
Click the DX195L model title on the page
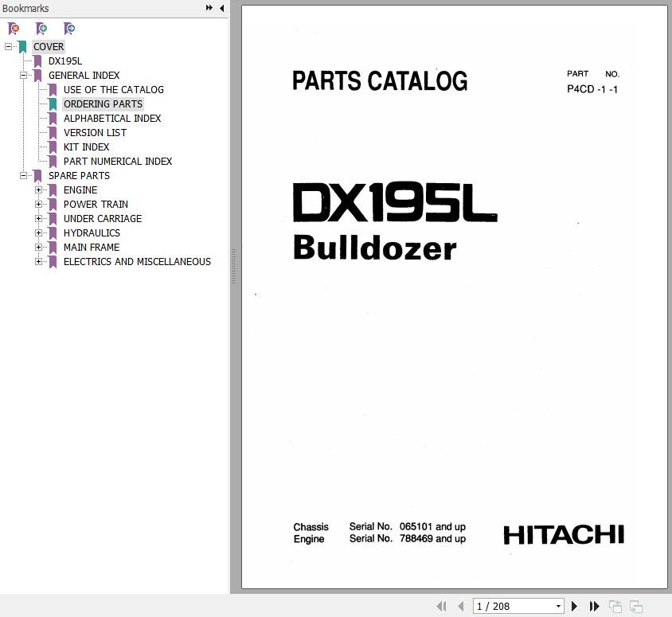pyautogui.click(x=395, y=201)
